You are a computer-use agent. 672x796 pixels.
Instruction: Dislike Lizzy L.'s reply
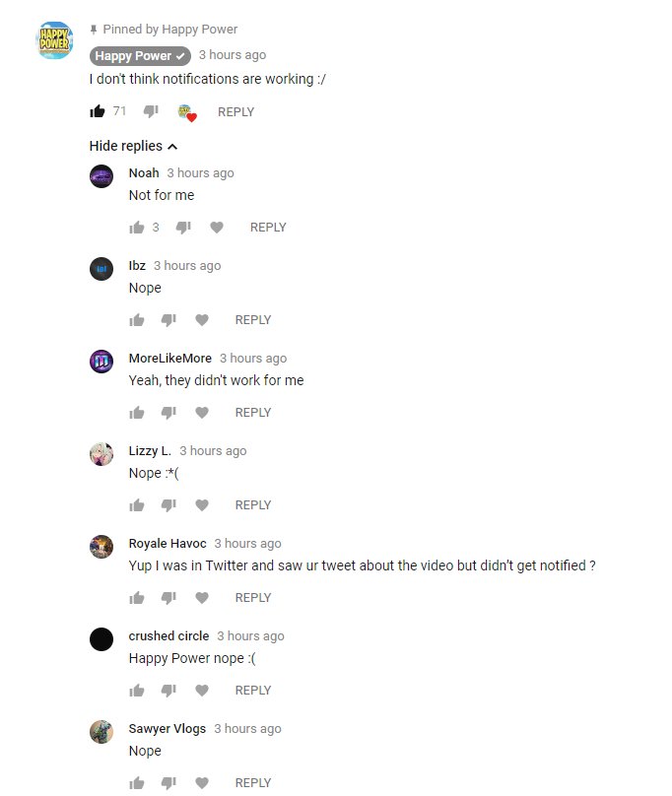click(x=168, y=505)
